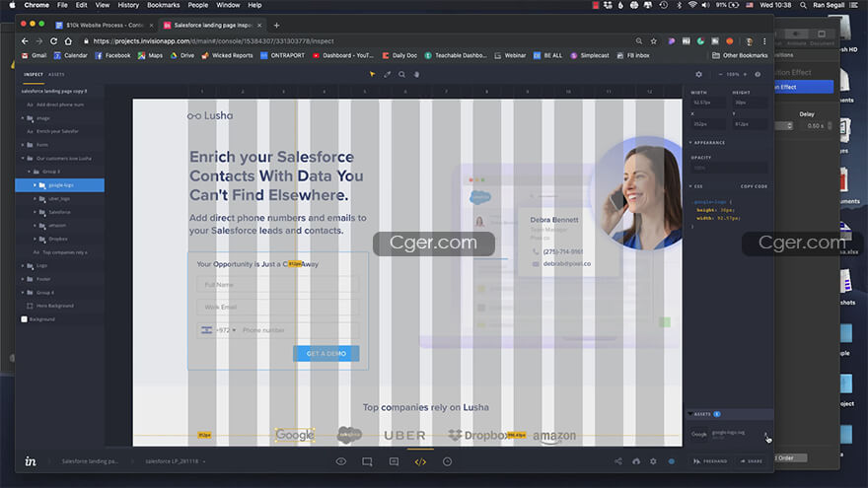Select the hand pan tool
This screenshot has width=868, height=488.
click(416, 74)
